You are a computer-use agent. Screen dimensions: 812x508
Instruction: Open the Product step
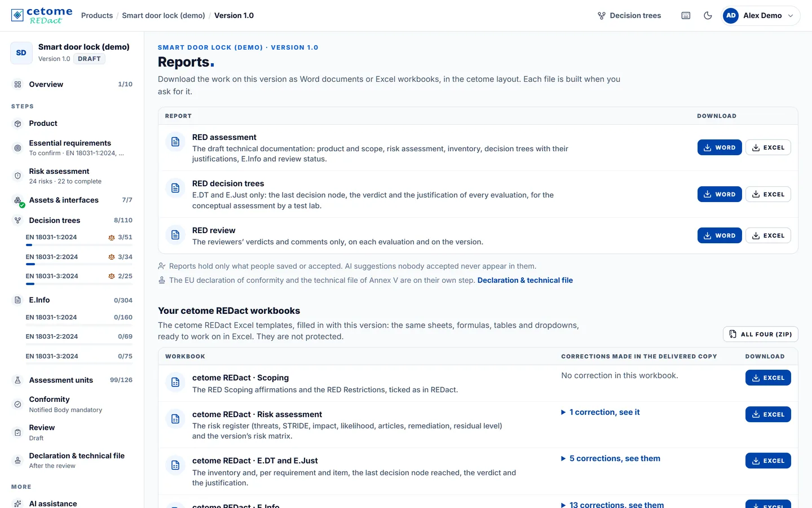72,124
